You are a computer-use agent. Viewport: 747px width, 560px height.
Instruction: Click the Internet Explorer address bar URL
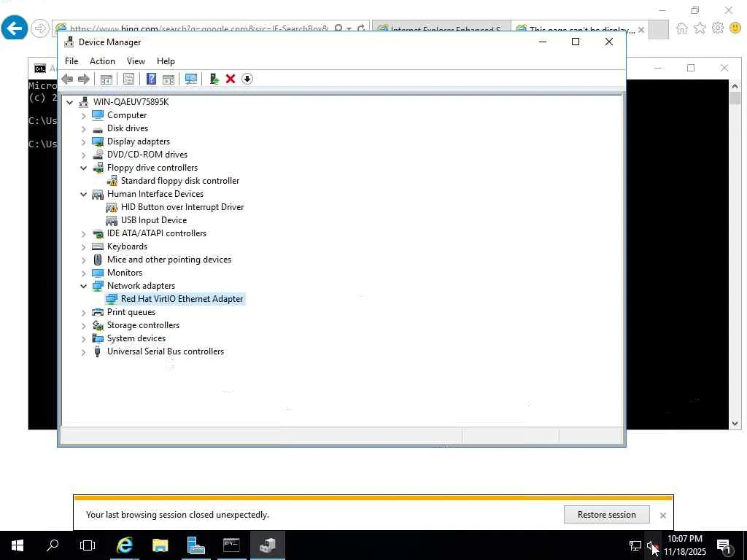click(x=198, y=29)
